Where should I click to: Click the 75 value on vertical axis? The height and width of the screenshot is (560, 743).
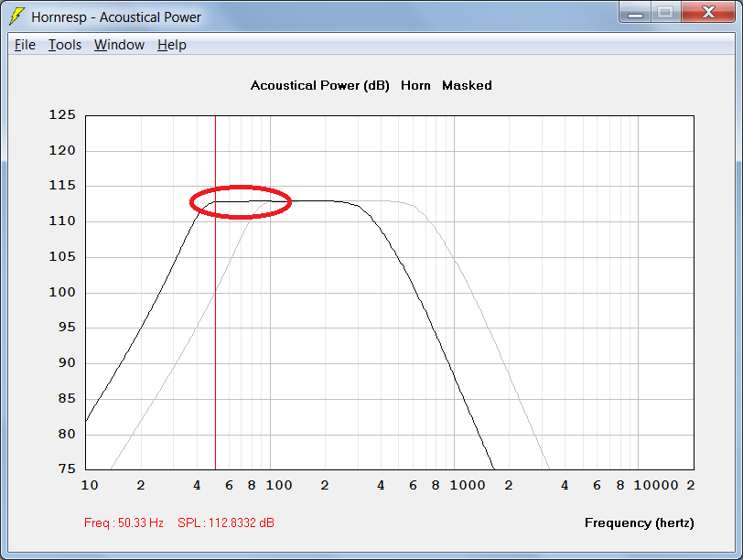pos(67,469)
